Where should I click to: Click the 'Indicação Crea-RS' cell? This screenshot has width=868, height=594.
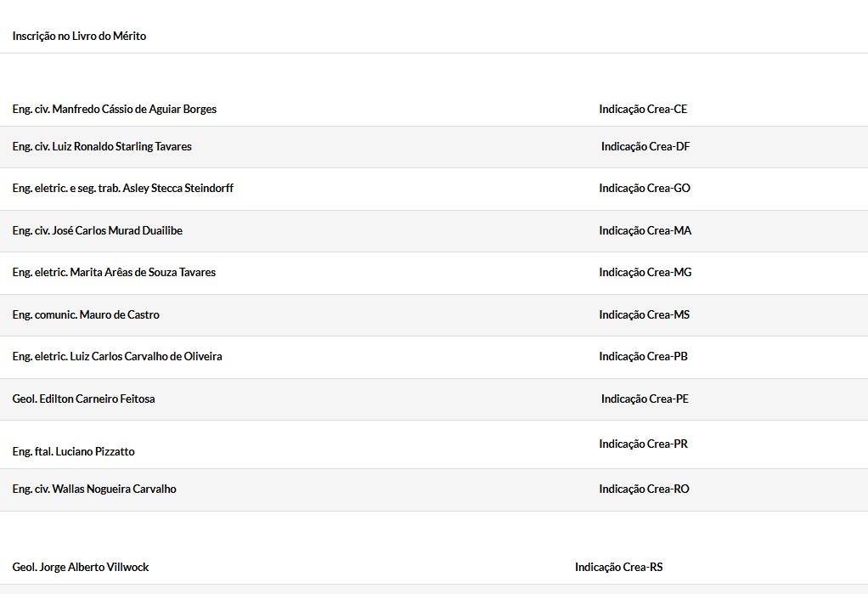pyautogui.click(x=618, y=568)
